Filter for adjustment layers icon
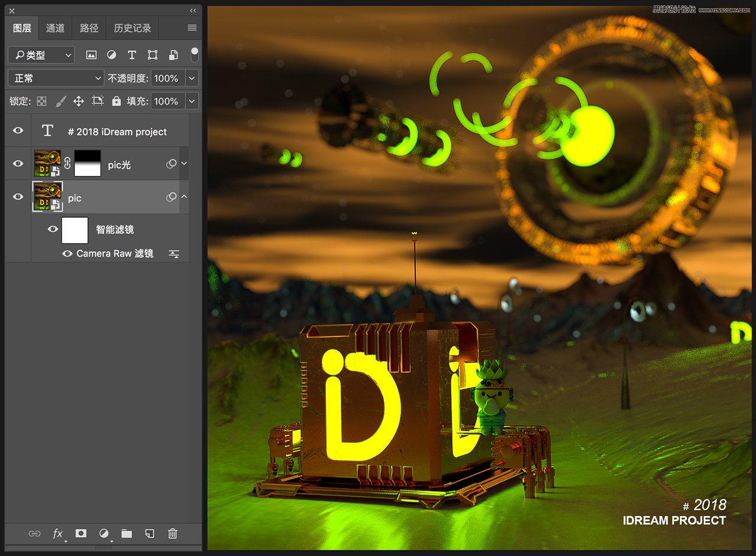This screenshot has width=756, height=556. tap(112, 54)
